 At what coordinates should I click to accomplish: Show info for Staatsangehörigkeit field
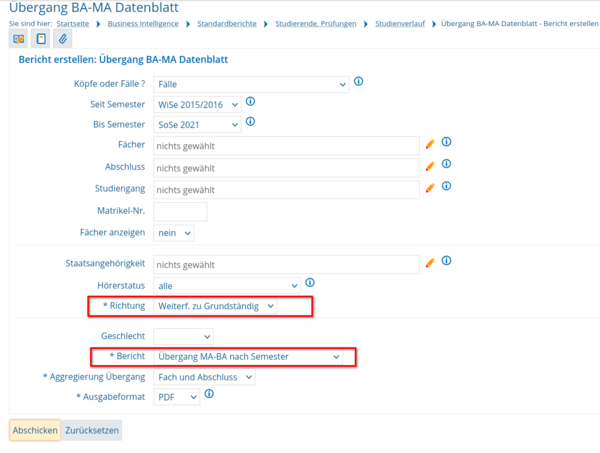click(447, 261)
